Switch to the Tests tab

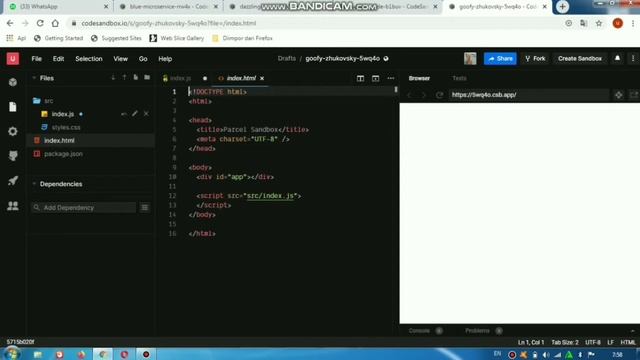click(x=459, y=78)
